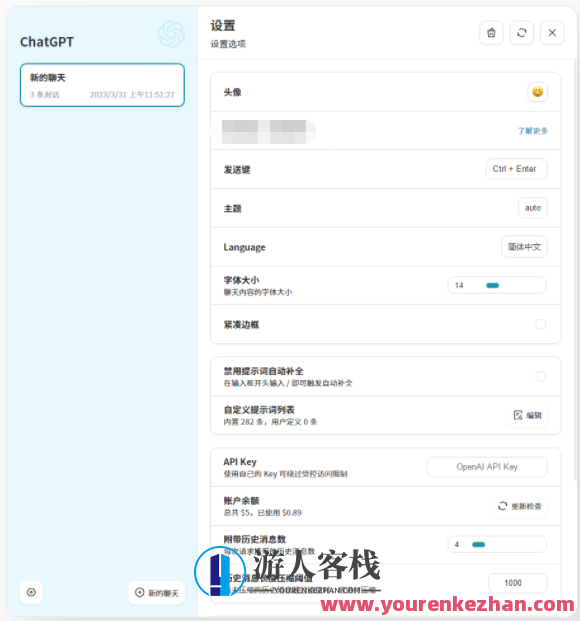This screenshot has width=580, height=621.
Task: Open the send key Ctrl + Enter dropdown
Action: pos(517,169)
